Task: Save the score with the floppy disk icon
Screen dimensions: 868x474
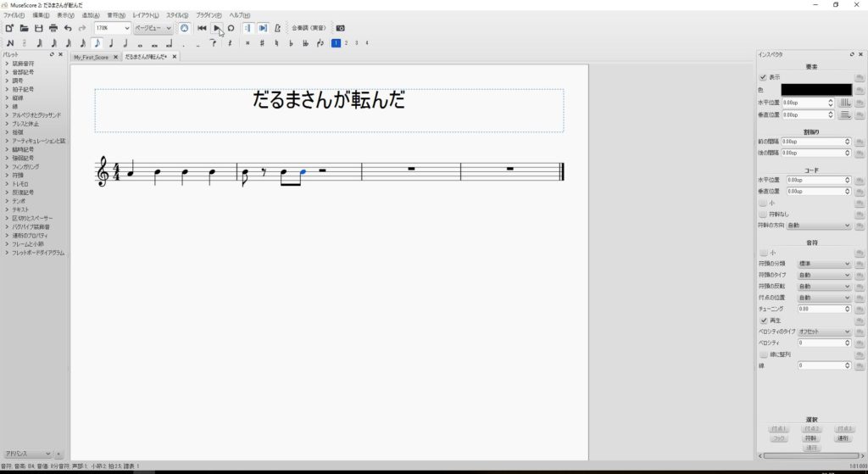Action: pyautogui.click(x=39, y=28)
